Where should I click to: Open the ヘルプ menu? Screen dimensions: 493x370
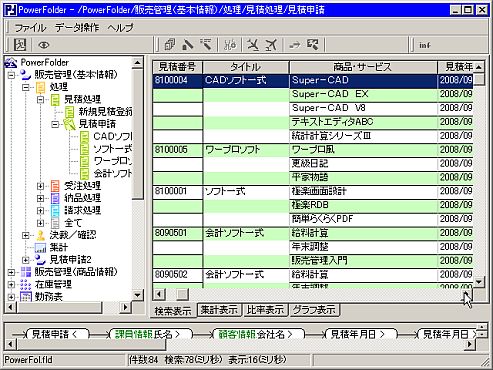pyautogui.click(x=120, y=27)
